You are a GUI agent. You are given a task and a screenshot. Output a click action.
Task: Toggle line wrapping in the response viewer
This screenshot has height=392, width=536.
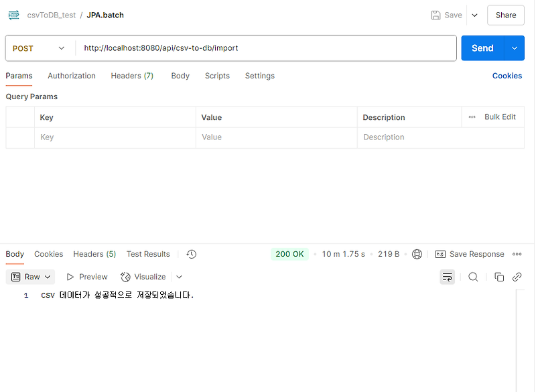447,276
